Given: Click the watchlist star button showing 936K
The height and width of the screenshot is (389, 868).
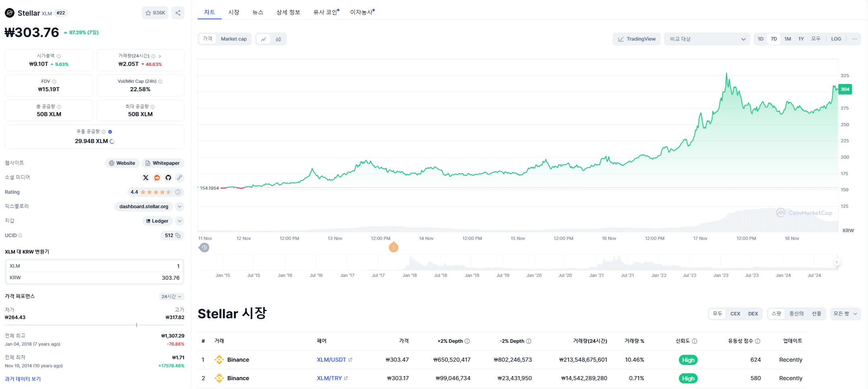Looking at the screenshot, I should click(x=155, y=13).
